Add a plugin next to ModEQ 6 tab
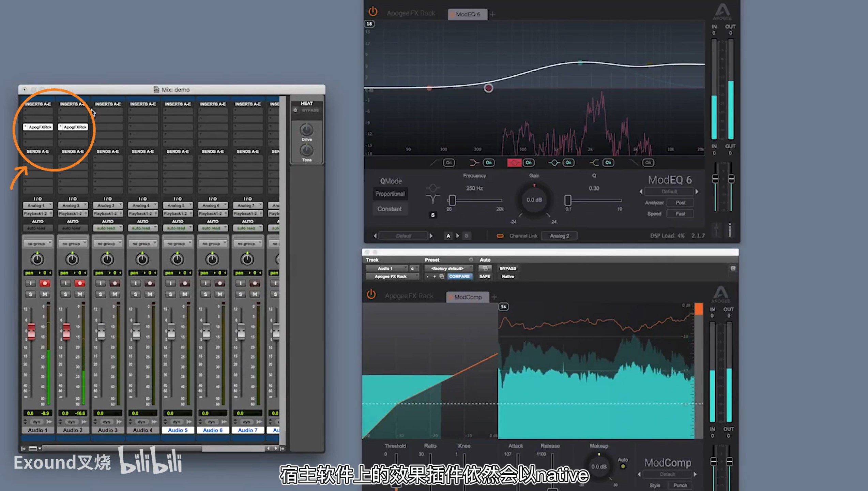The image size is (868, 491). click(492, 14)
